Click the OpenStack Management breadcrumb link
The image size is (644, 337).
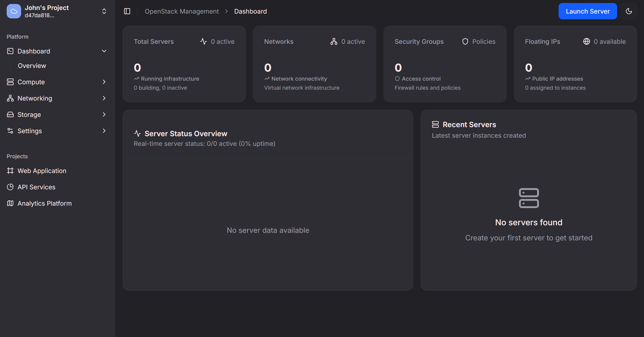click(182, 11)
